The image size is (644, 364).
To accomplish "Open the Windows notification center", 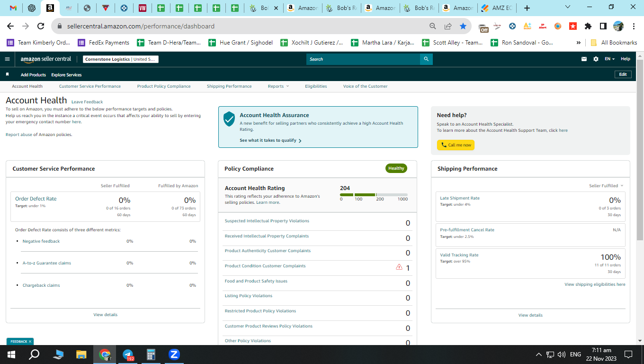I will pyautogui.click(x=628, y=355).
